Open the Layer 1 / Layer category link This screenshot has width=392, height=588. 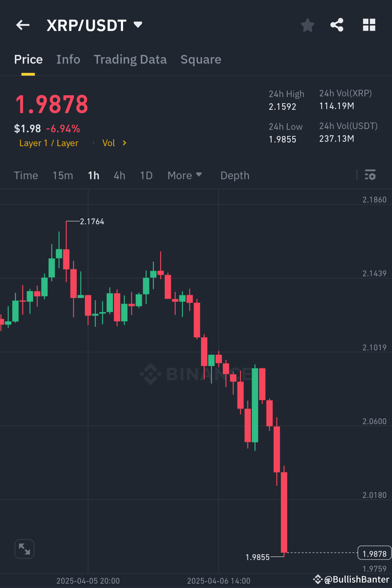49,143
